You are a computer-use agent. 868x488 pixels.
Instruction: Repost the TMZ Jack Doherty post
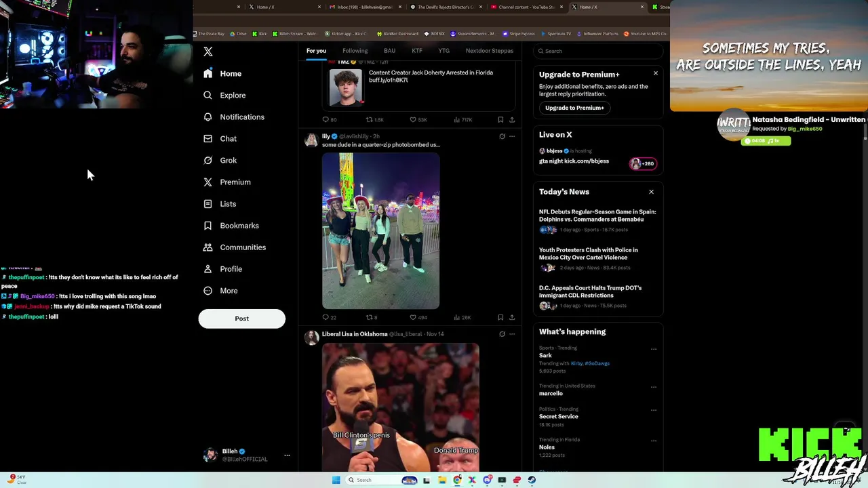pyautogui.click(x=375, y=120)
